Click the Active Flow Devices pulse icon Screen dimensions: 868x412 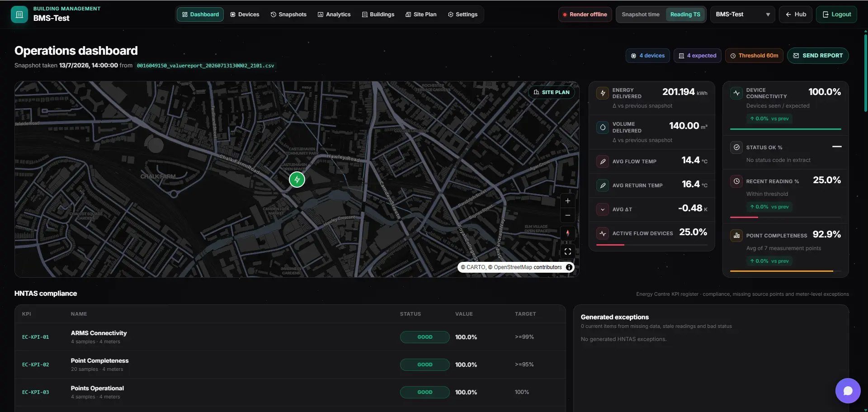click(x=603, y=233)
